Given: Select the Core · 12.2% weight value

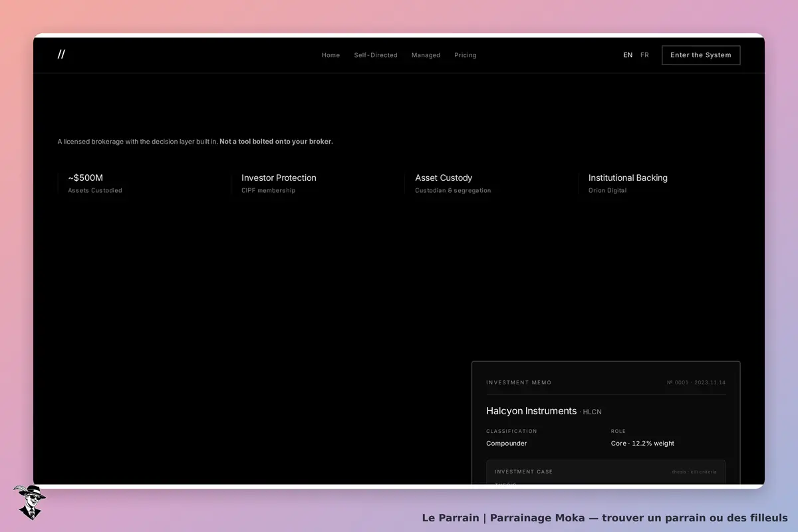Looking at the screenshot, I should tap(642, 444).
